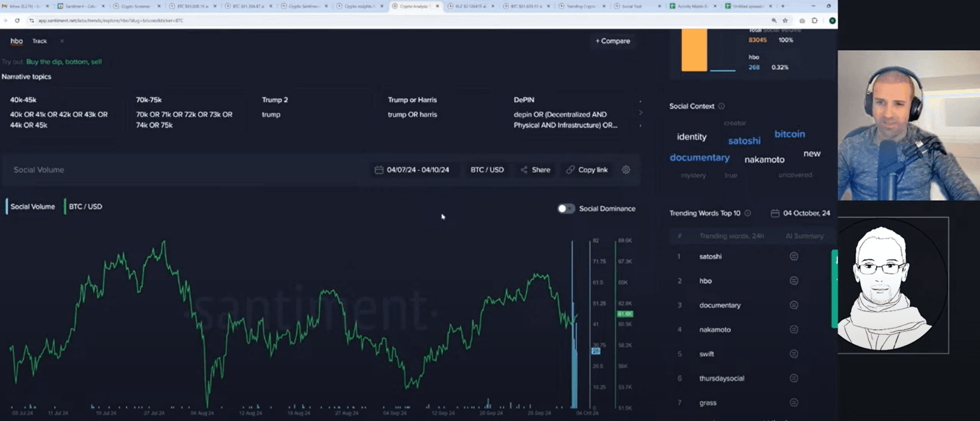Click the Buy the dip, bottom, sell suggestion

[64, 62]
